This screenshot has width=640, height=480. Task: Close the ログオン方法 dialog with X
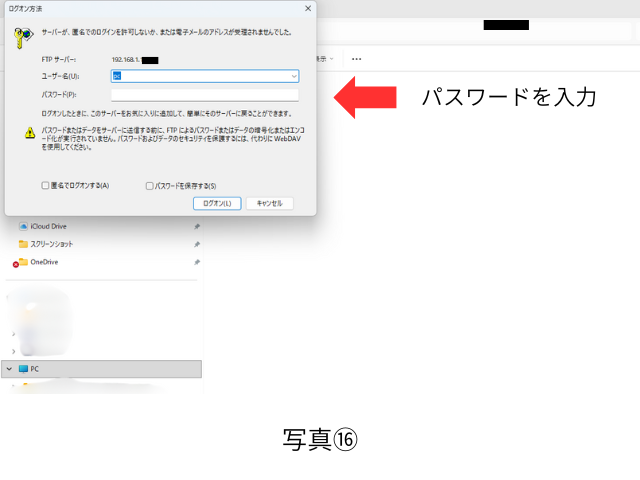(x=306, y=8)
